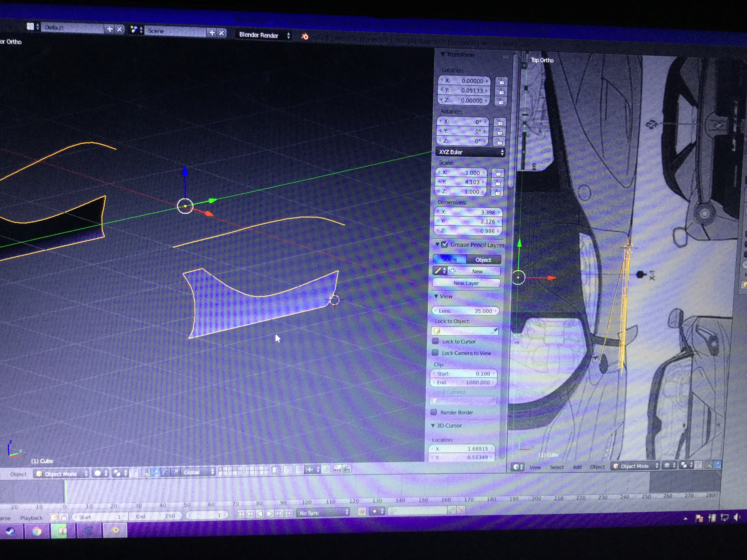Open the Playback menu in timeline
The height and width of the screenshot is (560, 747).
coord(31,517)
